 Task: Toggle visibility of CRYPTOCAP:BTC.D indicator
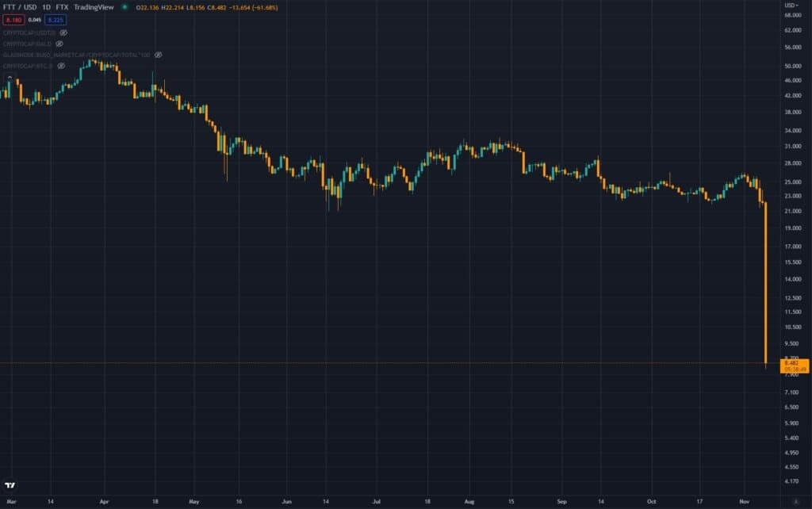[x=61, y=67]
